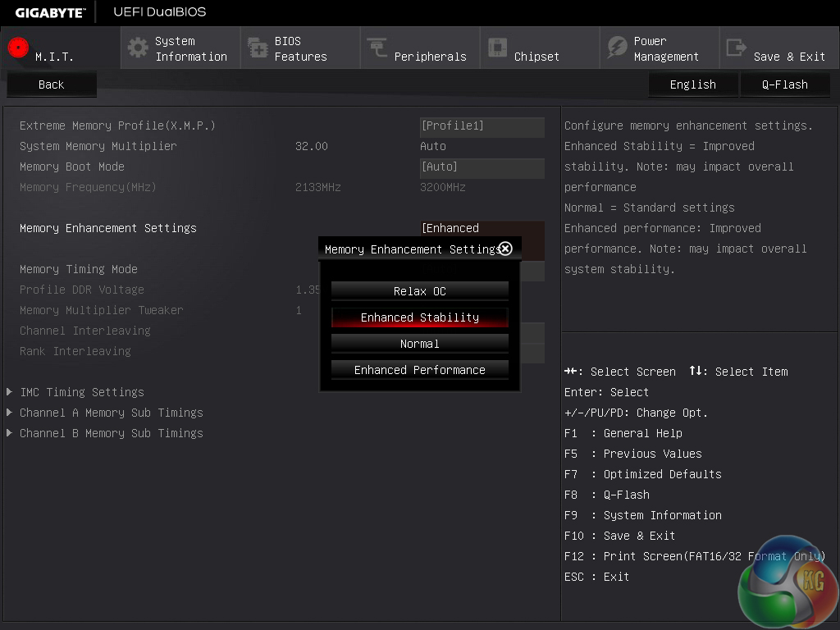The height and width of the screenshot is (630, 840).
Task: Change language with the English button
Action: (x=692, y=84)
